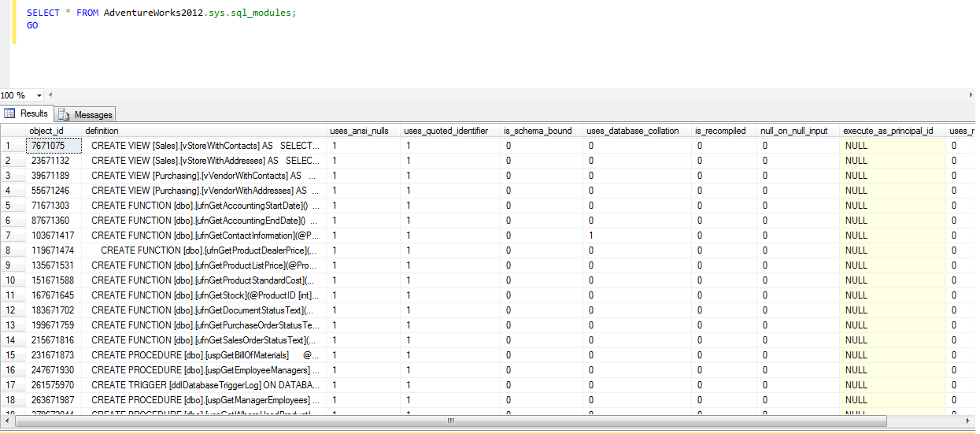980x434 pixels.
Task: Click the results grid horizontal scrollbar thumb
Action: [x=450, y=421]
